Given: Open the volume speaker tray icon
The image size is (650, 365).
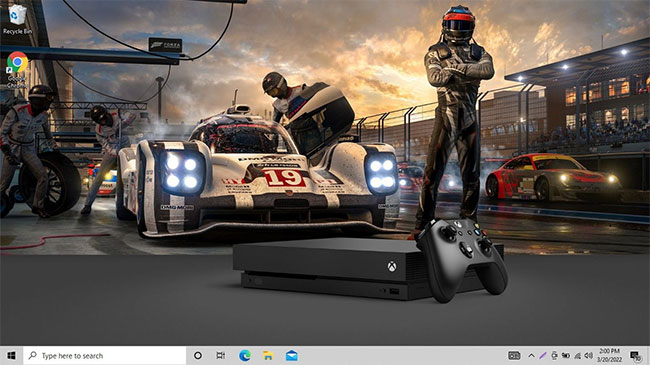Looking at the screenshot, I should point(589,355).
